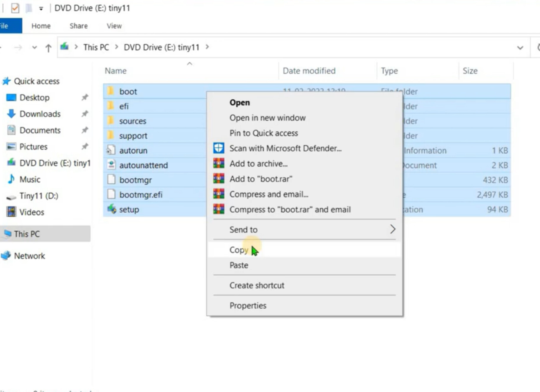540x392 pixels.
Task: Unpin Downloads pushpin icon
Action: point(85,114)
